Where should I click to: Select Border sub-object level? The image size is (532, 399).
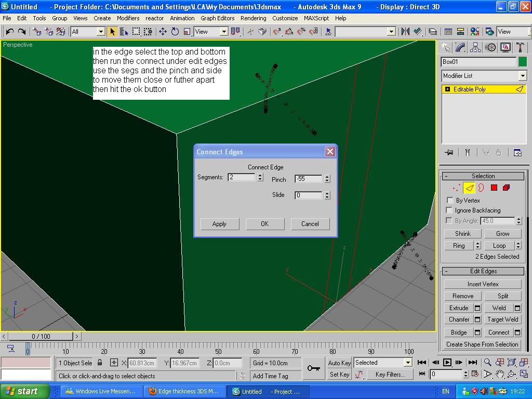point(481,188)
